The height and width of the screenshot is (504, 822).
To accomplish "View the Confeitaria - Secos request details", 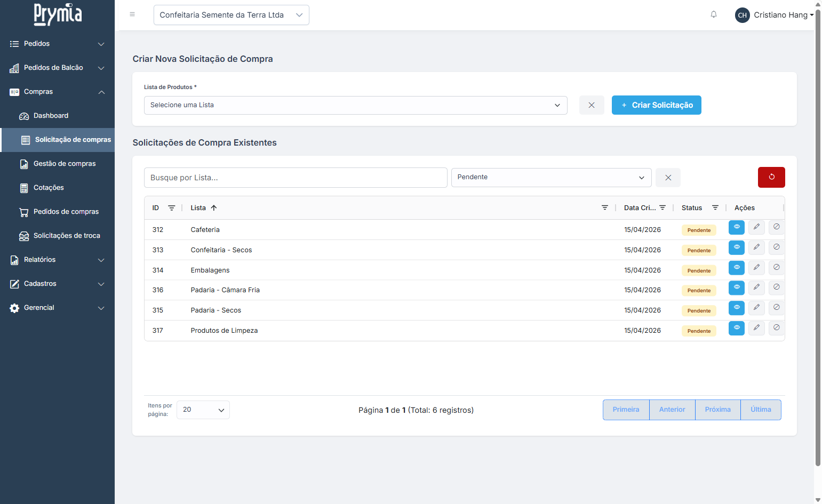I will (x=736, y=247).
